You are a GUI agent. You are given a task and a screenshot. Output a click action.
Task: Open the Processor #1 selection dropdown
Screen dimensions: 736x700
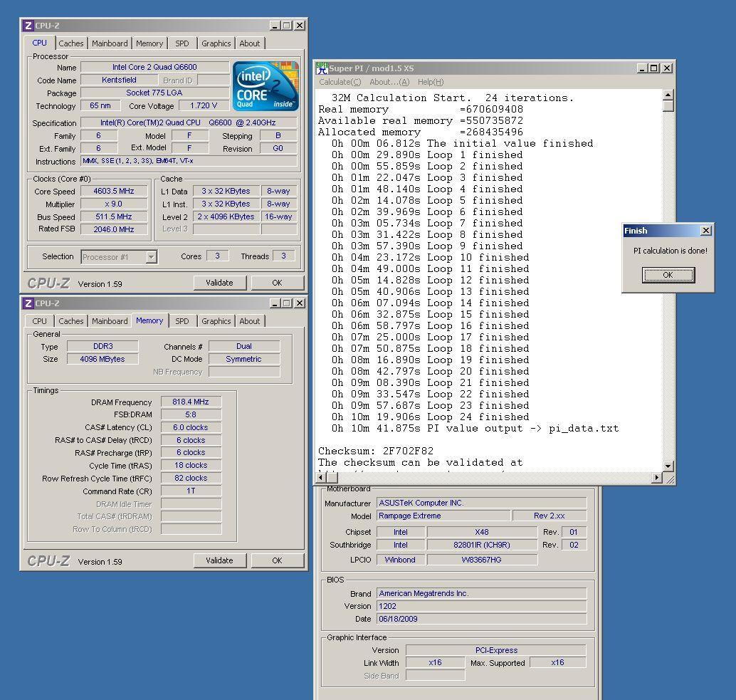(x=151, y=257)
